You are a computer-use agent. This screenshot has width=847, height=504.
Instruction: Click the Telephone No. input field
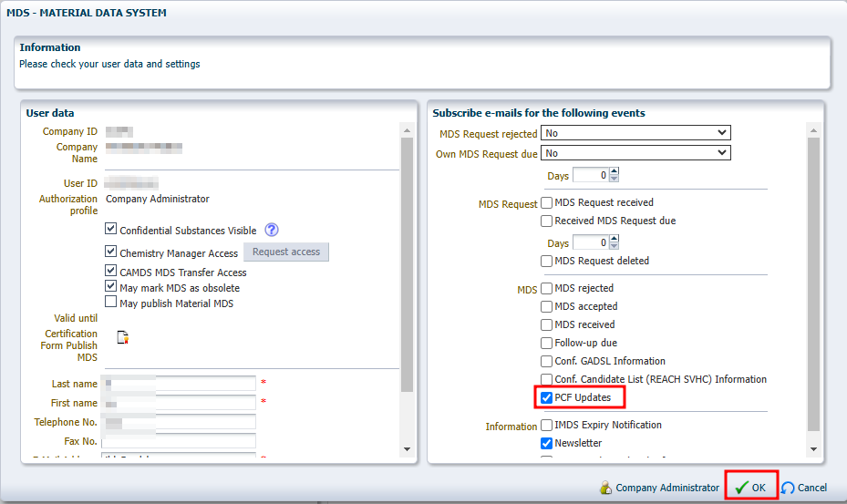pyautogui.click(x=179, y=421)
